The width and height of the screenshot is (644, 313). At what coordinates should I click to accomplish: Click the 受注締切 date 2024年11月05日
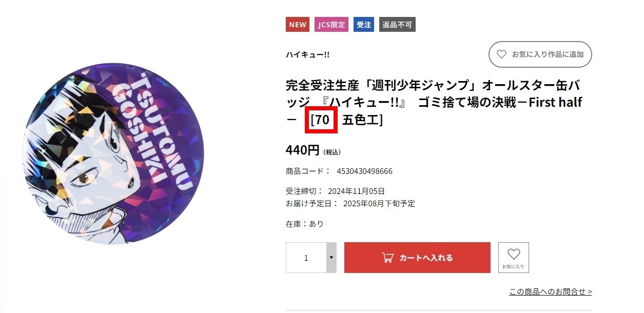(x=356, y=191)
